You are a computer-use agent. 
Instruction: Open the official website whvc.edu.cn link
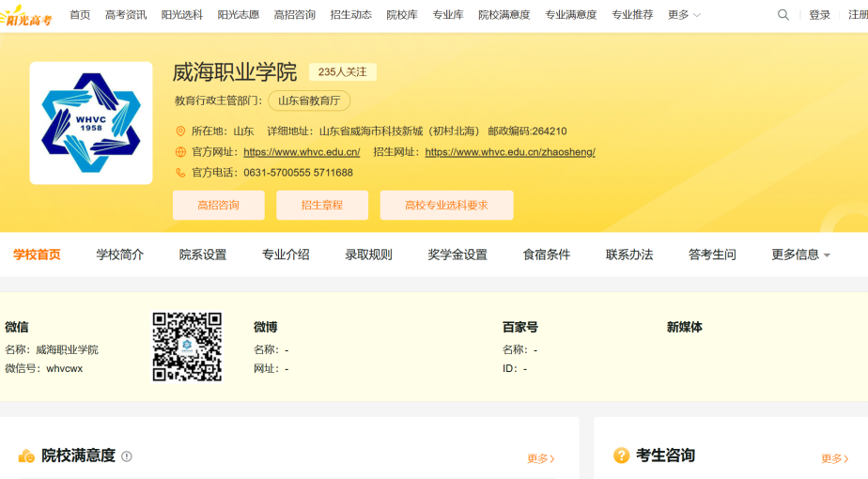coord(302,152)
